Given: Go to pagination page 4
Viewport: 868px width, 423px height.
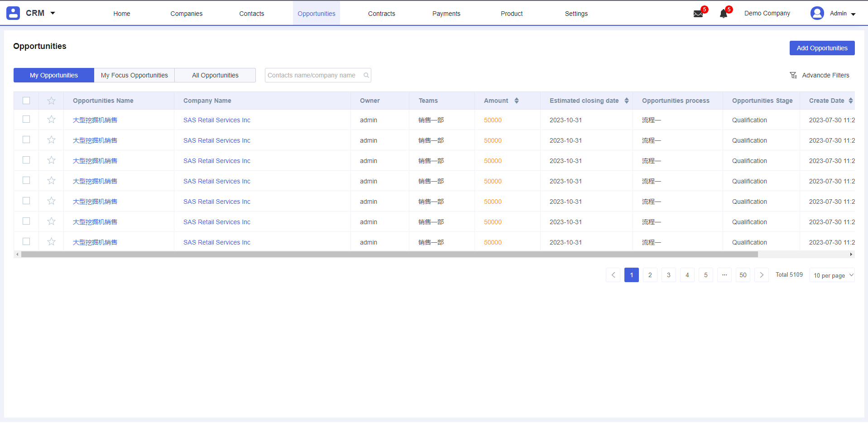Looking at the screenshot, I should point(687,275).
